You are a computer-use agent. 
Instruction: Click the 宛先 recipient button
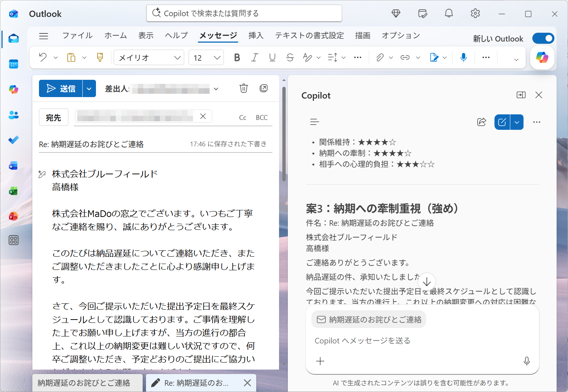54,117
